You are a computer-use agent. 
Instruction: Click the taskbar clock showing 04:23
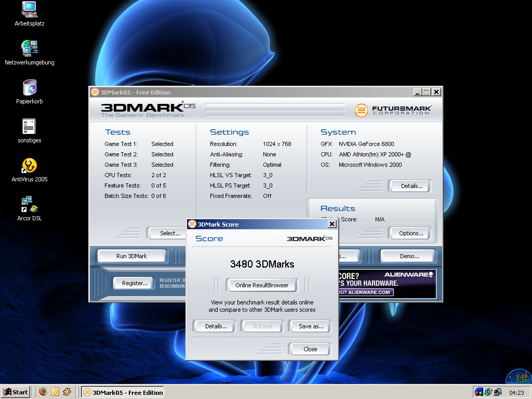pyautogui.click(x=516, y=393)
